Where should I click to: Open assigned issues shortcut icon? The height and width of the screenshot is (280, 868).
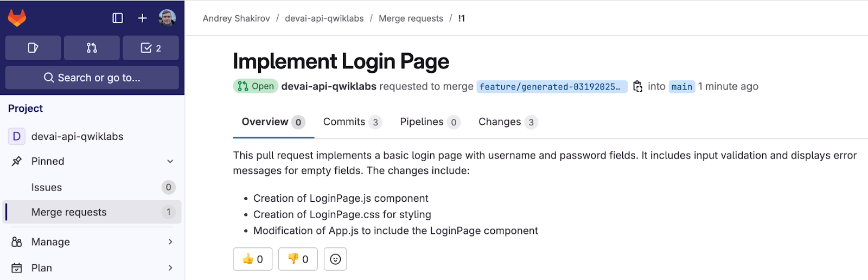pyautogui.click(x=33, y=48)
